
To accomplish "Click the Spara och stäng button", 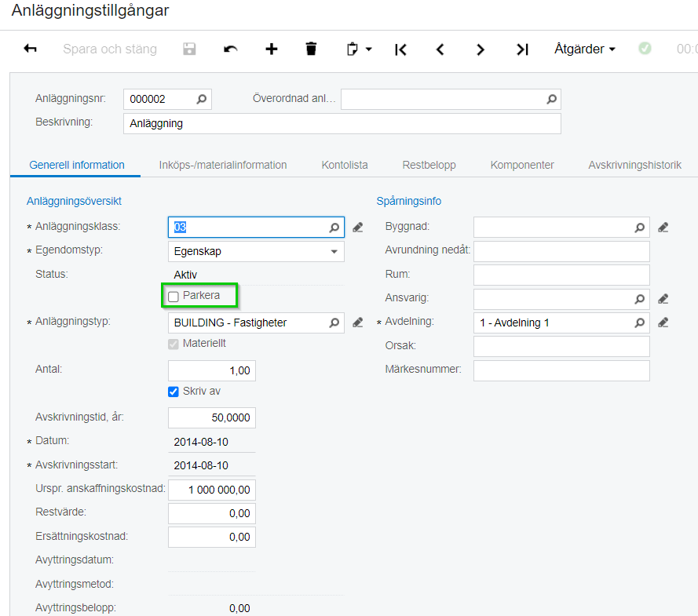I will pos(110,49).
